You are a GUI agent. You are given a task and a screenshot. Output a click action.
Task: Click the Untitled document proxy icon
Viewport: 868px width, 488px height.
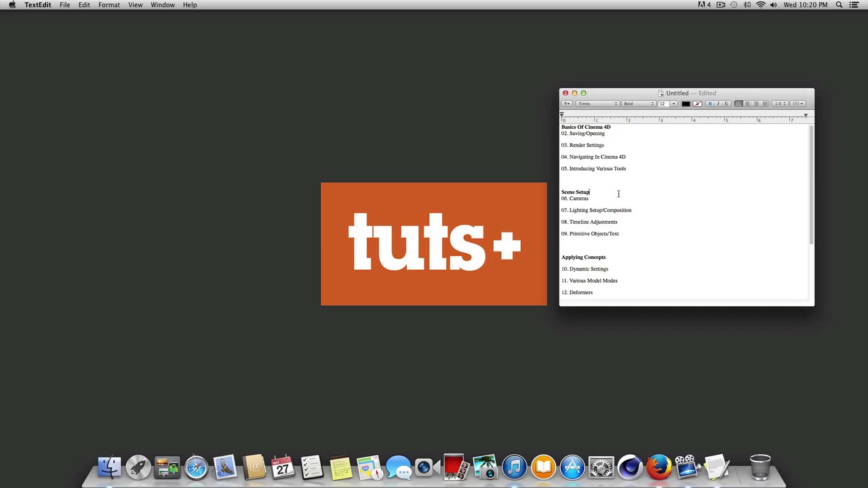pos(661,93)
